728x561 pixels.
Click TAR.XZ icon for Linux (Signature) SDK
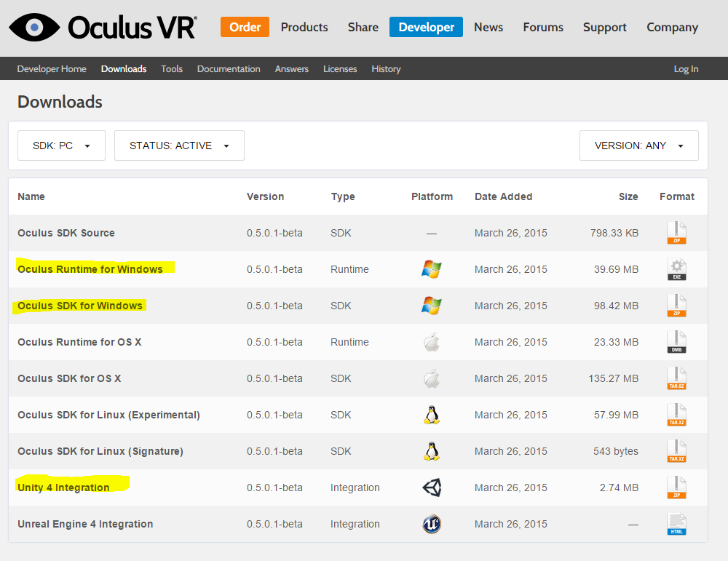coord(676,451)
